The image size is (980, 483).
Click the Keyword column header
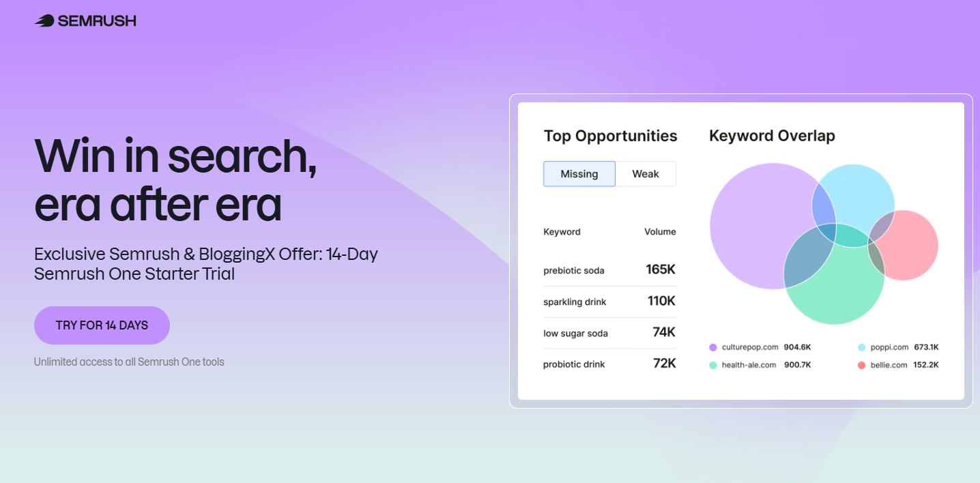point(562,232)
